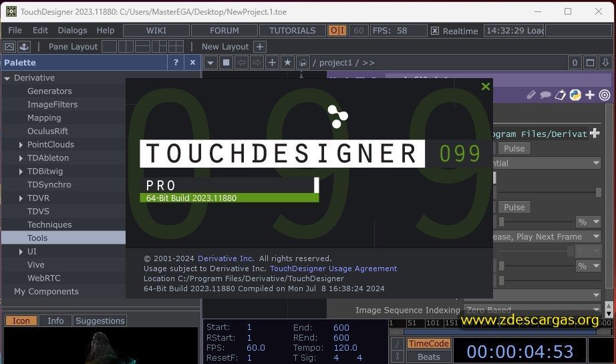Close the Palette panel
Viewport: 616px width, 364px height.
[x=192, y=62]
